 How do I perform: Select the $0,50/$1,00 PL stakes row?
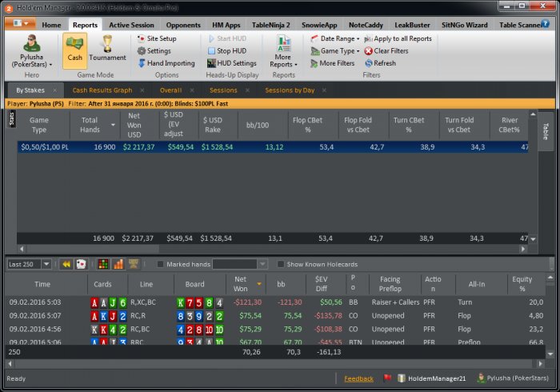coord(274,147)
